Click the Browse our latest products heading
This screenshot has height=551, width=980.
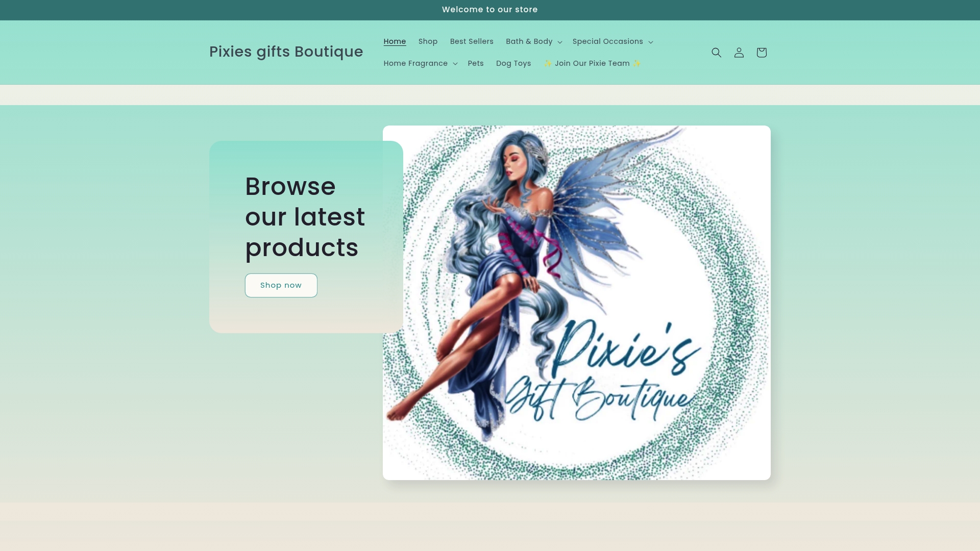(305, 217)
